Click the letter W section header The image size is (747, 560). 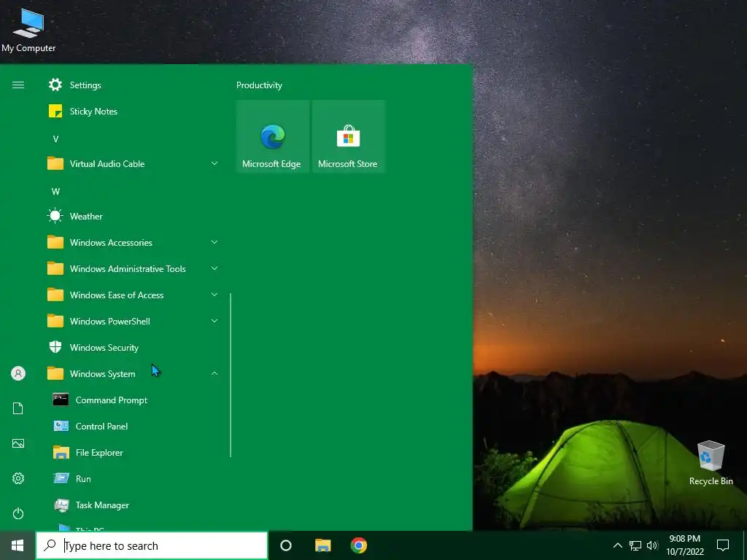pos(55,192)
